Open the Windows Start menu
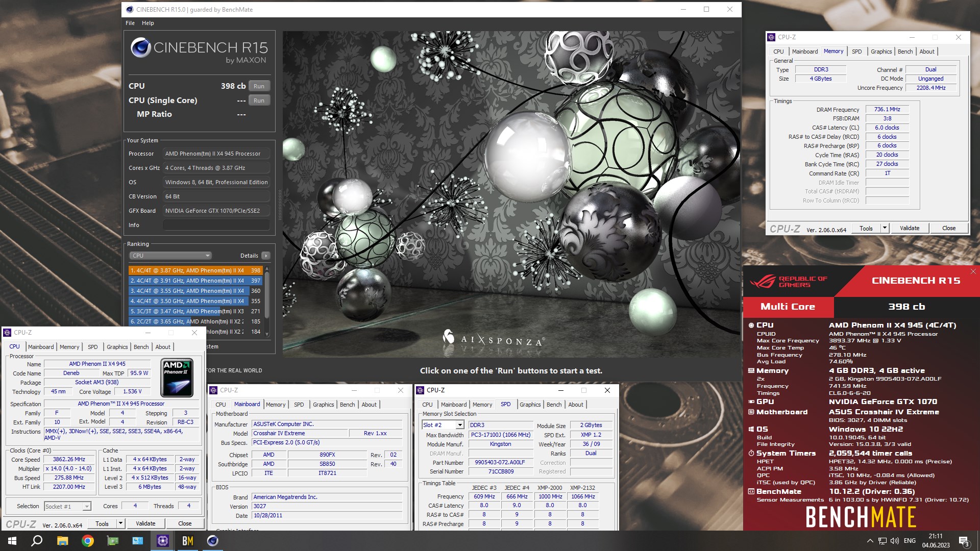 click(x=12, y=541)
